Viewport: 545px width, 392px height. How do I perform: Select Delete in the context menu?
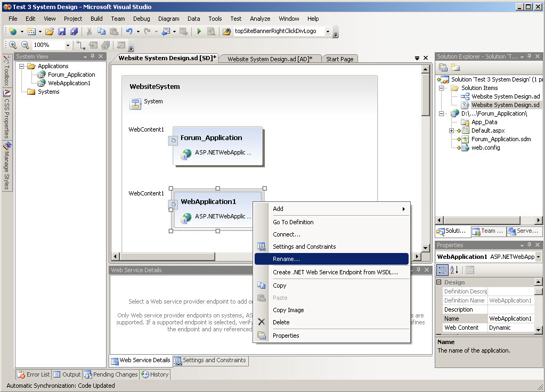click(x=331, y=322)
